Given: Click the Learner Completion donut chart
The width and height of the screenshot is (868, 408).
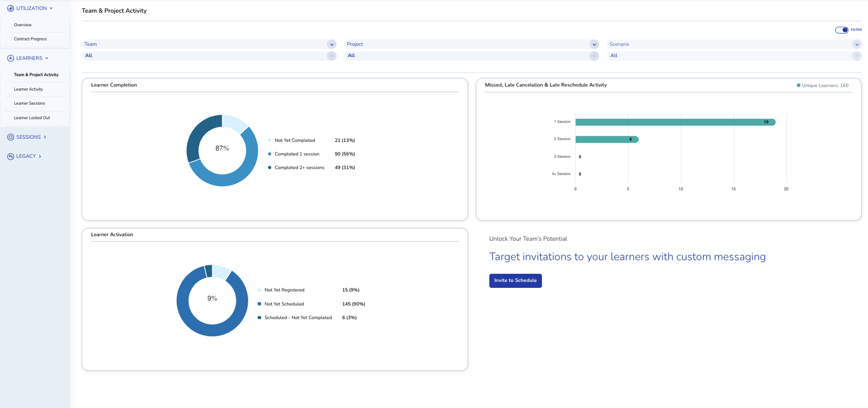Looking at the screenshot, I should (222, 150).
